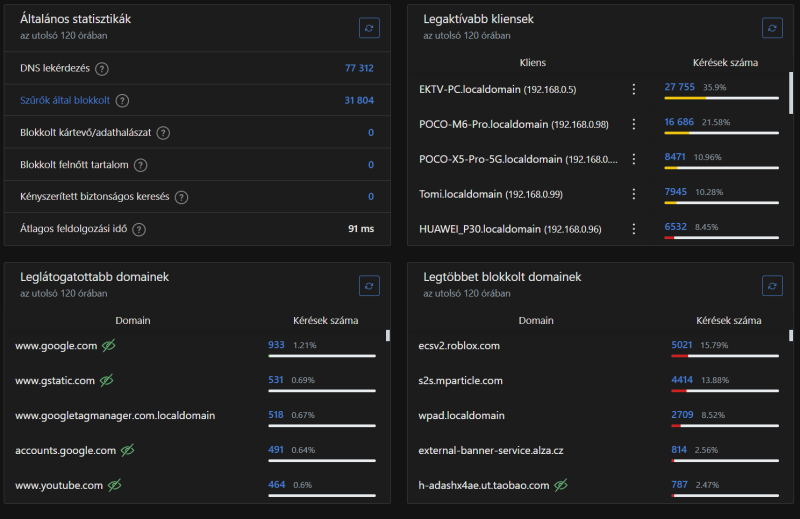Toggle tracker eye icon beside www.google.com
Viewport: 800px width, 519px height.
108,345
